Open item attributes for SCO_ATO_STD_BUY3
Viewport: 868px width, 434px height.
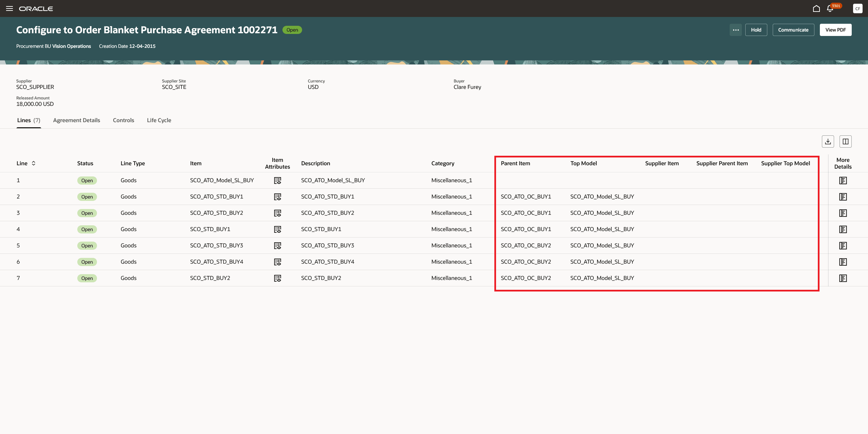277,246
